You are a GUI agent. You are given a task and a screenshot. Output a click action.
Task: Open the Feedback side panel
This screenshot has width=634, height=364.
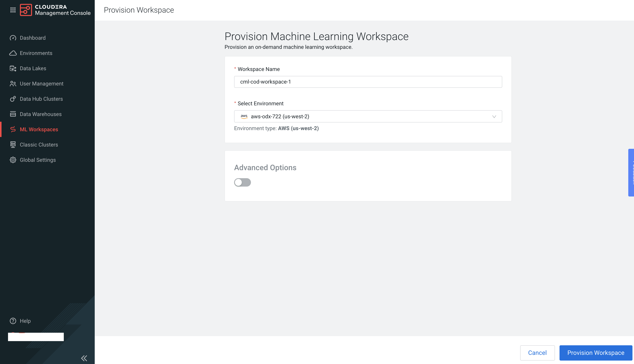tap(632, 172)
